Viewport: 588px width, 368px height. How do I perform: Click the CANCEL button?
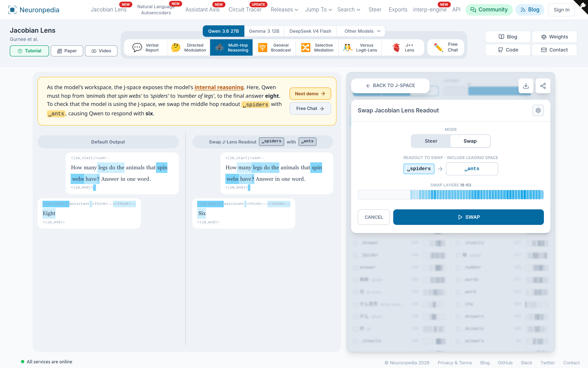pos(374,217)
